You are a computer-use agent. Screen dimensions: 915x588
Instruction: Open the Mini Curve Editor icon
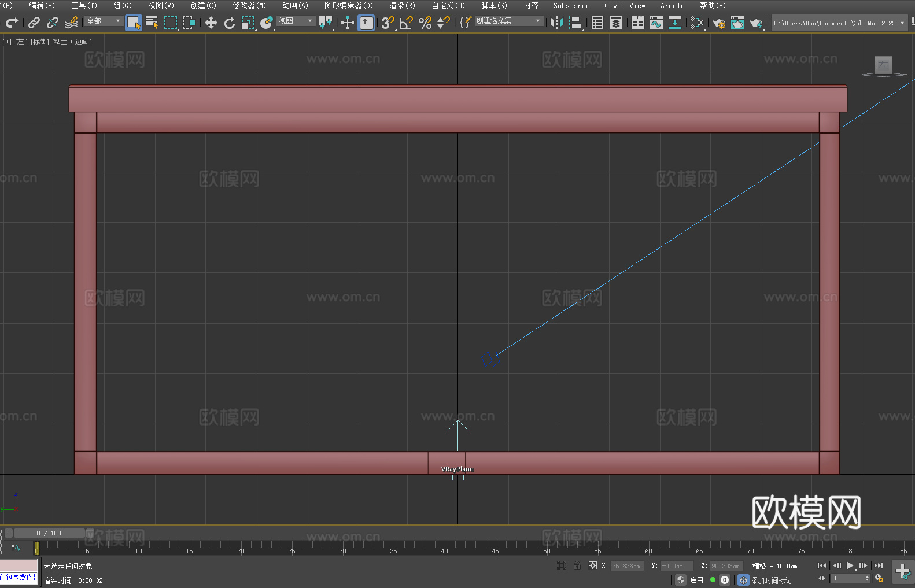pyautogui.click(x=16, y=548)
